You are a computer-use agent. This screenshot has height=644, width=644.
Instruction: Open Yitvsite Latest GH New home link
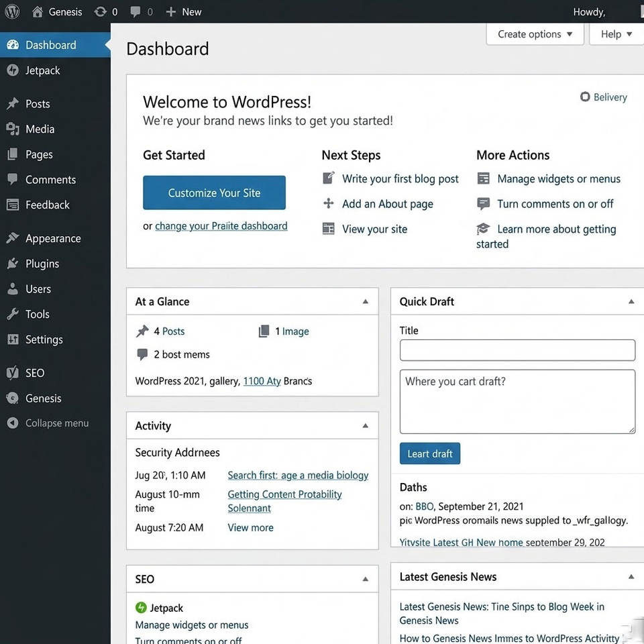[x=461, y=542]
